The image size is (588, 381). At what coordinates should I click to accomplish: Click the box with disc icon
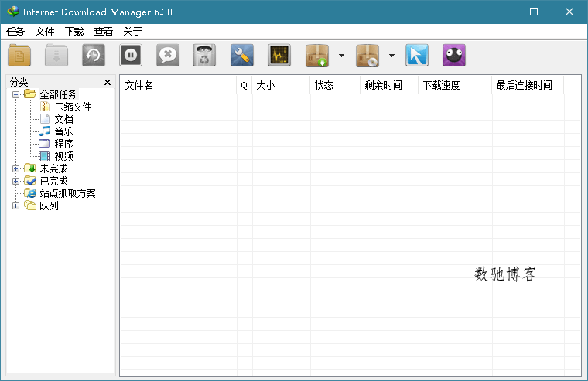coord(367,56)
